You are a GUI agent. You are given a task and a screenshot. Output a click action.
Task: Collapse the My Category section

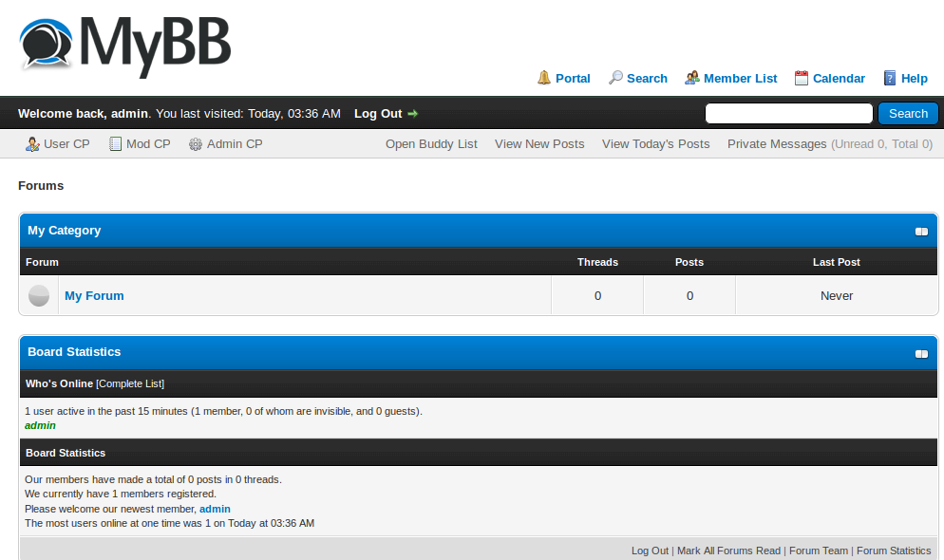921,232
